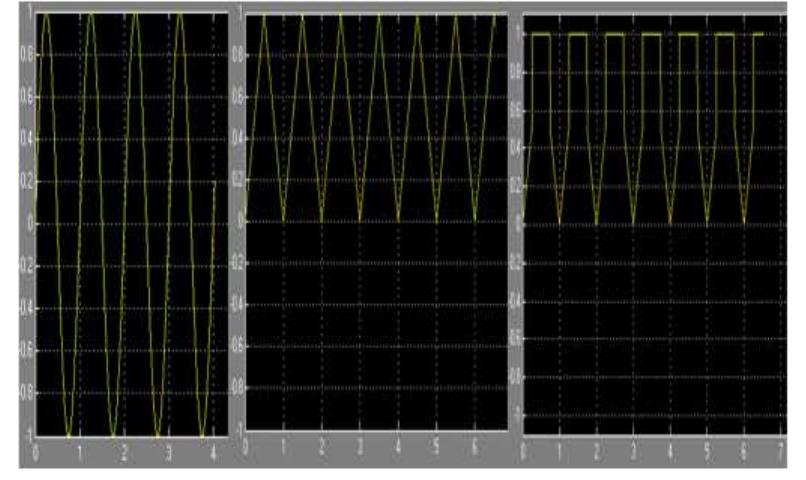Click x-axis label 4 of the triangular wave plot
Screen dimensions: 806x480
click(398, 447)
